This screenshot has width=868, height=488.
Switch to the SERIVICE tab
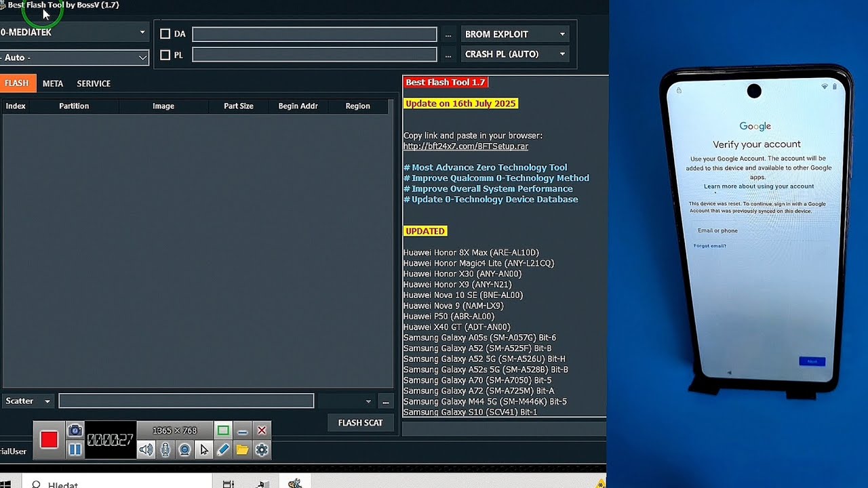pos(94,83)
